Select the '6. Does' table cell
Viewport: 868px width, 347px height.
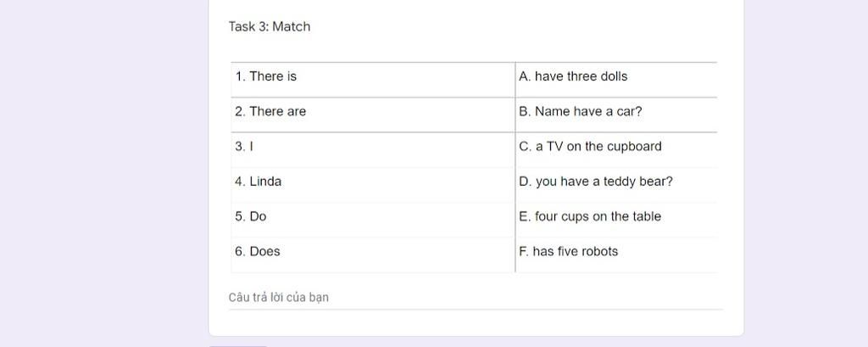(x=373, y=255)
